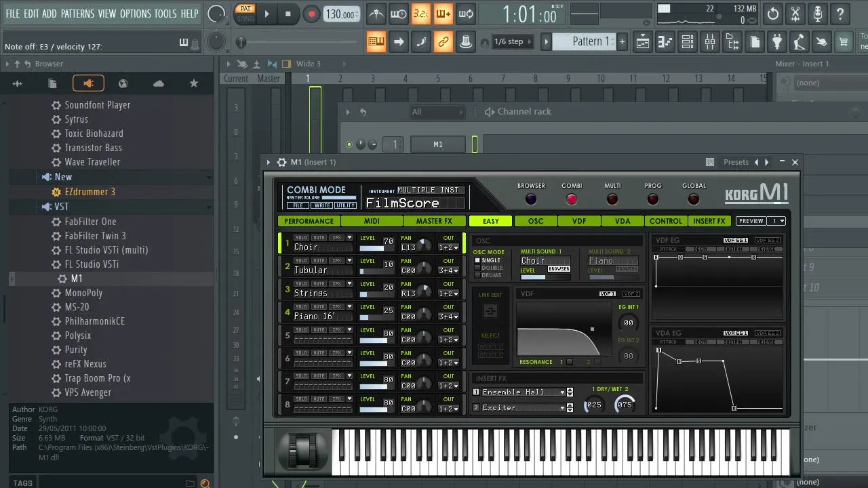The image size is (868, 488).
Task: Toggle wait for input icon
Action: (398, 14)
